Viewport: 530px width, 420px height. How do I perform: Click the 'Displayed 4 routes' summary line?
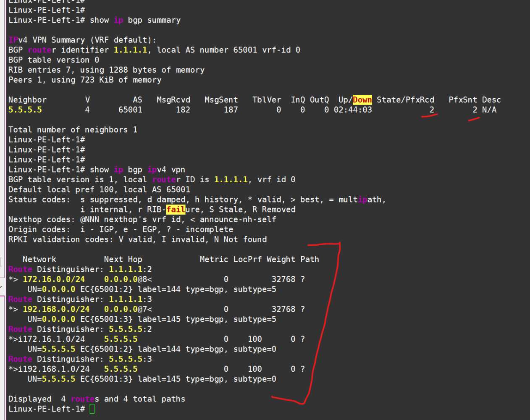coord(97,399)
